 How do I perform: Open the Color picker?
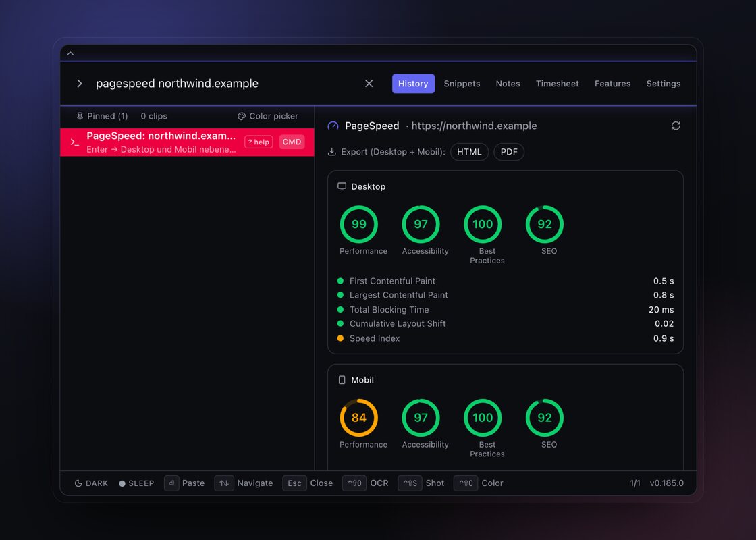(x=268, y=116)
